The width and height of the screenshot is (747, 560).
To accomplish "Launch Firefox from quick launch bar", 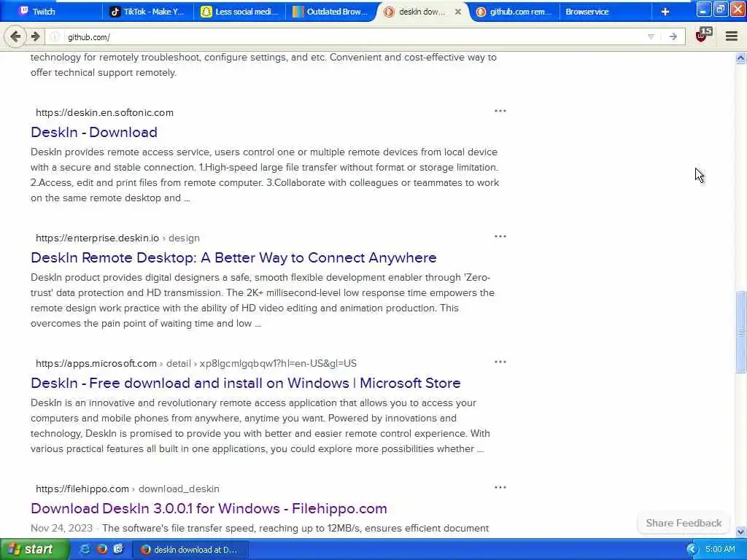I will (102, 549).
